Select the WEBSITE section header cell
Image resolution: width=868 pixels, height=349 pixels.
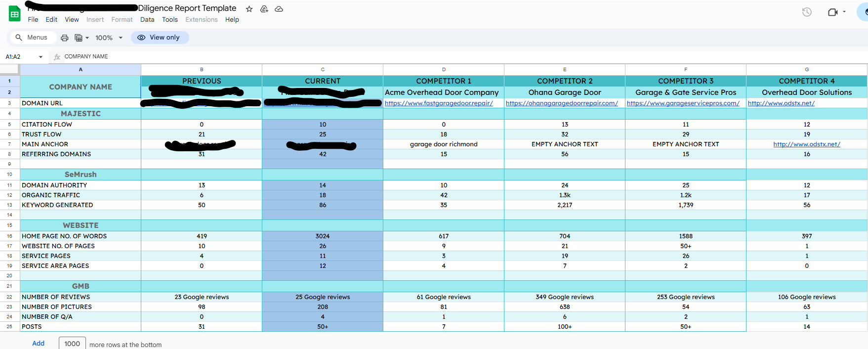81,225
